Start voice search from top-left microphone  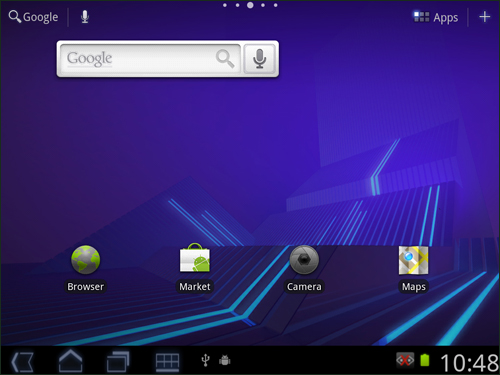[85, 17]
